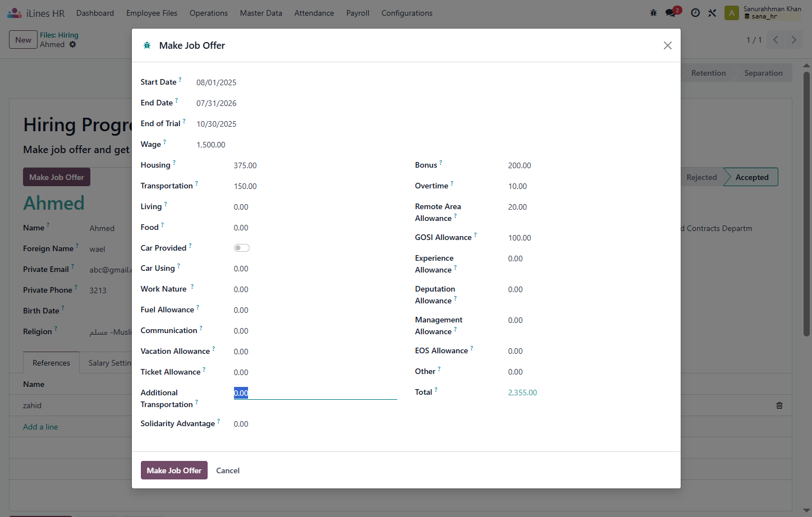Click the iLines HR app logo icon
Viewport: 812px width, 517px height.
tap(15, 12)
